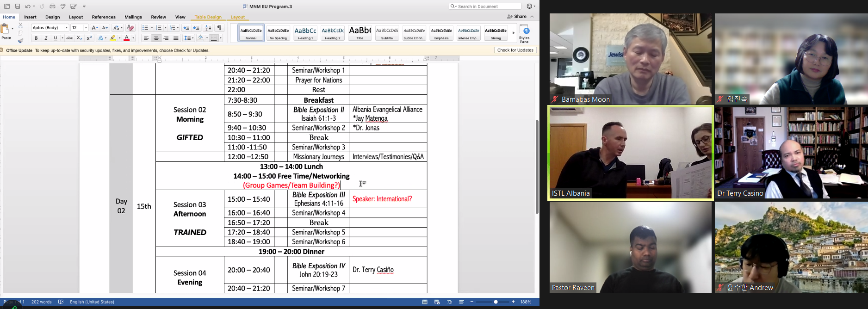Screen dimensions: 868x309
Task: Apply the No Spacing style
Action: pos(278,33)
